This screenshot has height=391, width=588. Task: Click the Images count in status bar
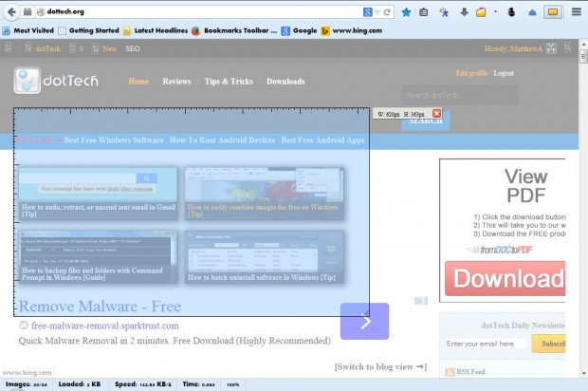27,384
